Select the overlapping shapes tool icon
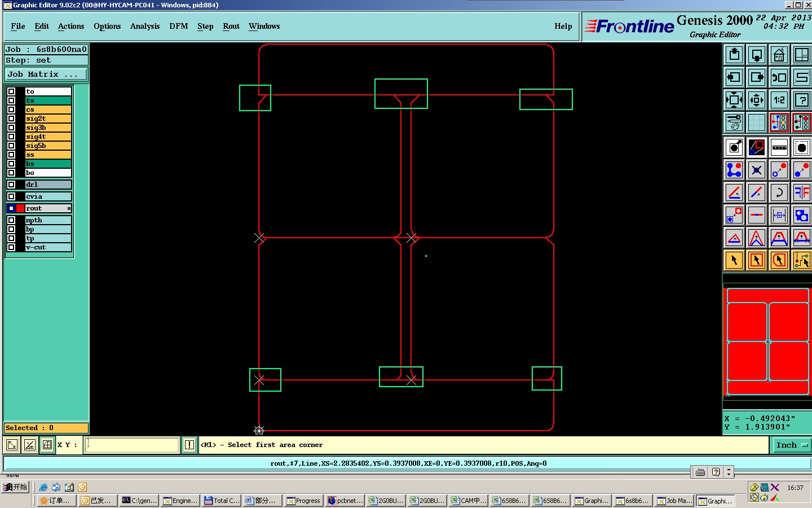Screen dimensions: 812x508 802,215
